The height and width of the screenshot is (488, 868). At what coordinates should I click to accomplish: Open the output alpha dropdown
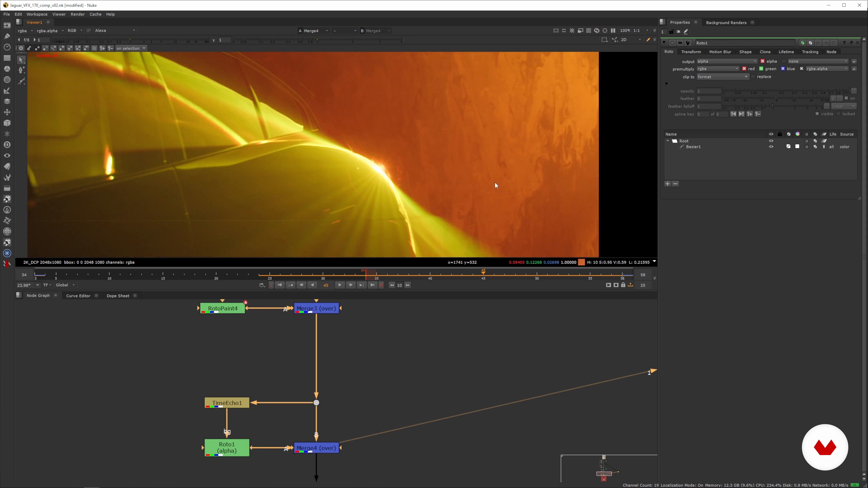point(727,61)
